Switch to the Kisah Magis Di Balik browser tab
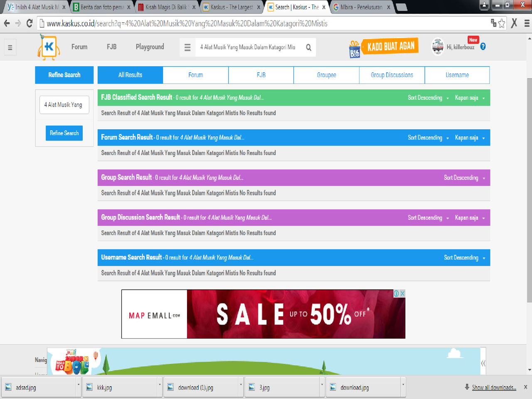The image size is (532, 399). click(166, 7)
